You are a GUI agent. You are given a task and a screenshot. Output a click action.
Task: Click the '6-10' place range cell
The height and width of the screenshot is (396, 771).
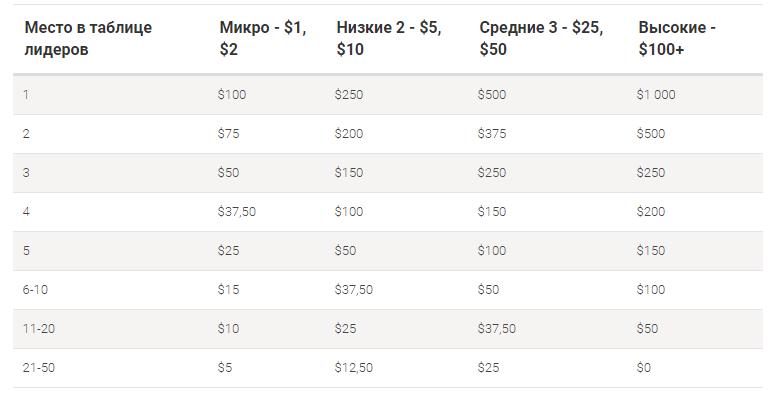click(35, 289)
